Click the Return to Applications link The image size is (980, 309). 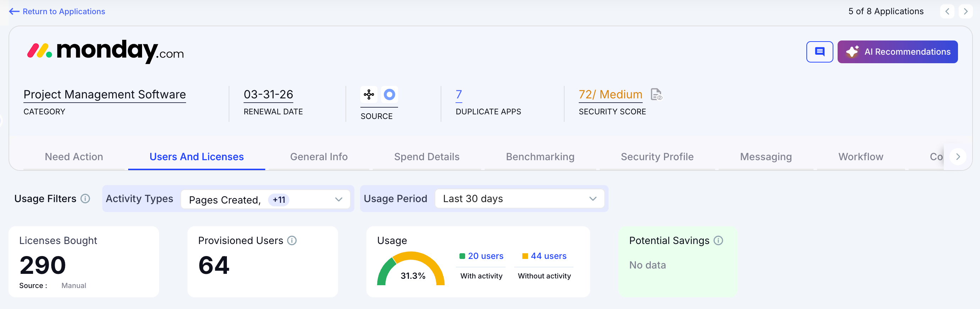[57, 11]
